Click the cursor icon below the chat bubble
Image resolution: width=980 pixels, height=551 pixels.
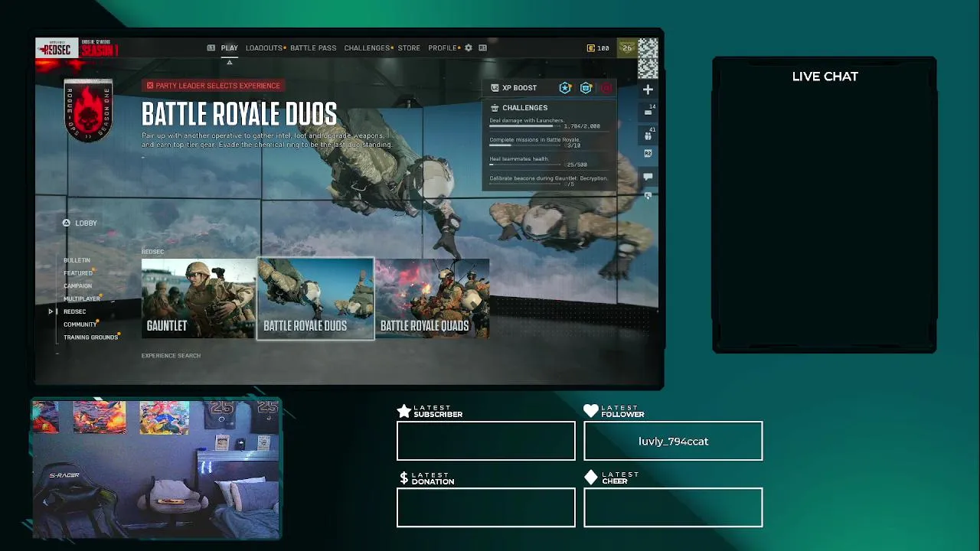(648, 196)
